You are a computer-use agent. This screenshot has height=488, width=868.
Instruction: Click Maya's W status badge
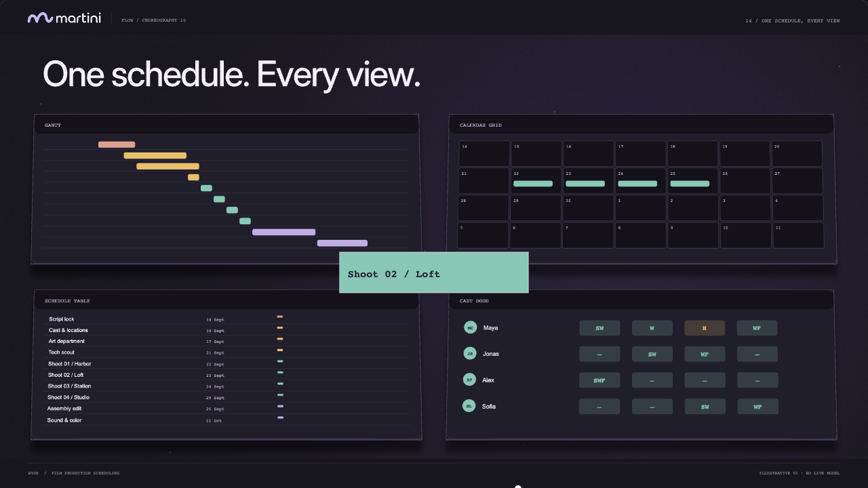tap(652, 328)
